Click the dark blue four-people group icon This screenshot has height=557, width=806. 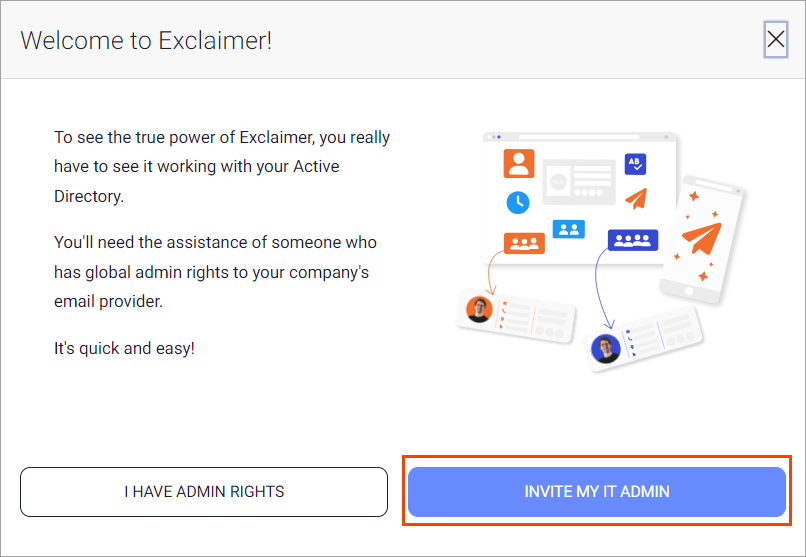coord(633,240)
